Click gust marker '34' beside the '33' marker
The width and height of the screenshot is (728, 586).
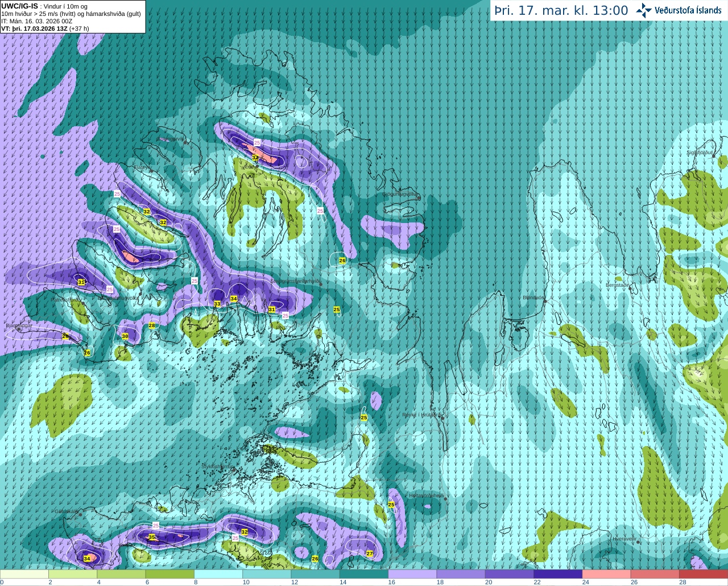pos(234,299)
